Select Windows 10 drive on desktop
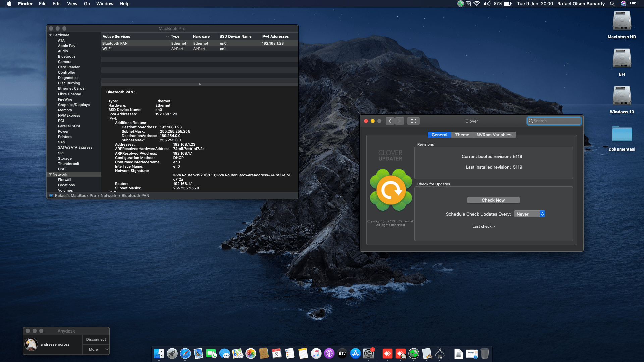 [622, 100]
